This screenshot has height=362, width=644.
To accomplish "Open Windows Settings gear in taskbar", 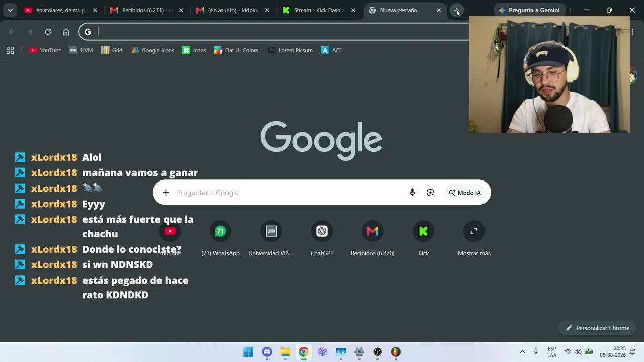I will point(359,352).
